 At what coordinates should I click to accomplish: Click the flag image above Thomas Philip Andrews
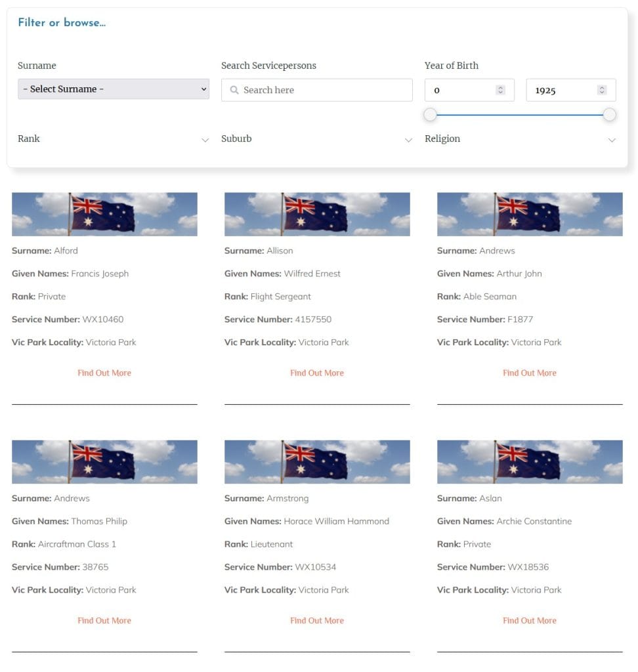click(104, 462)
